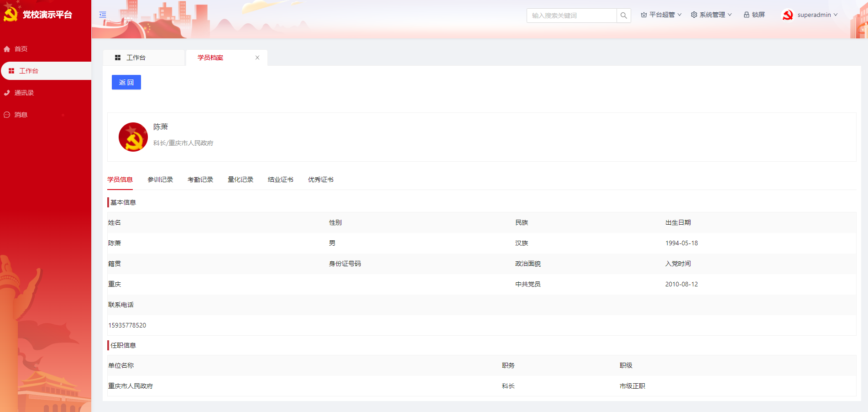The height and width of the screenshot is (412, 868).
Task: Click the sidebar collapse menu icon
Action: click(x=103, y=15)
